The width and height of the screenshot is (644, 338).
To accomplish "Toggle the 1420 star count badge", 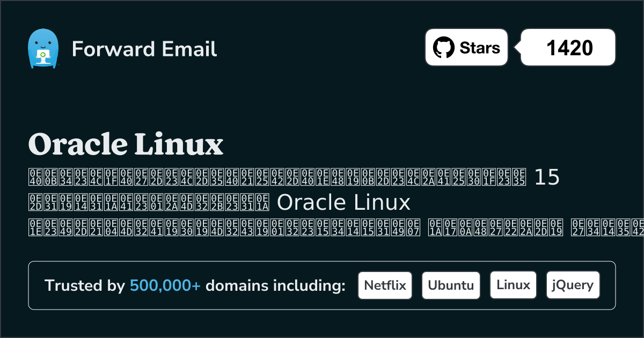I will click(567, 47).
